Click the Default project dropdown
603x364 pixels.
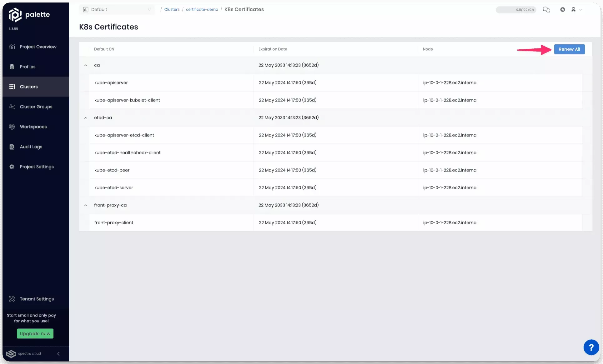[x=117, y=9]
